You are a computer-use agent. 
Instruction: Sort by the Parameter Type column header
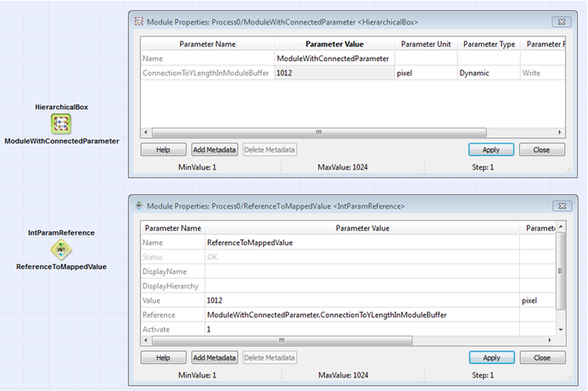pyautogui.click(x=487, y=44)
